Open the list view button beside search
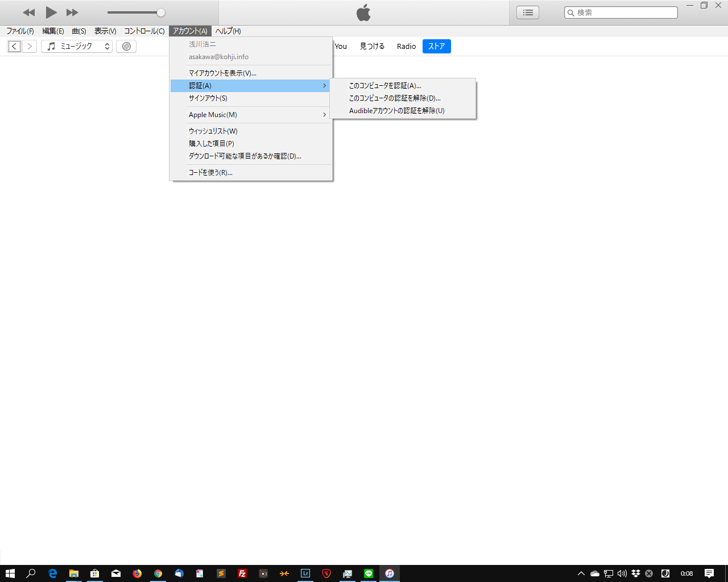The height and width of the screenshot is (582, 728). (528, 13)
